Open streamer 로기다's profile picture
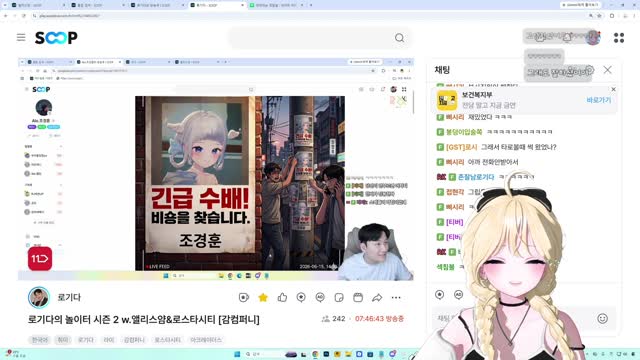 tap(39, 297)
